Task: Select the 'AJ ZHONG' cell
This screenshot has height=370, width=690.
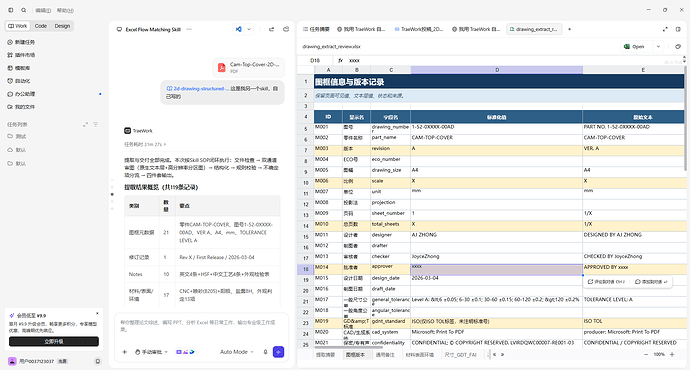Action: (x=496, y=236)
